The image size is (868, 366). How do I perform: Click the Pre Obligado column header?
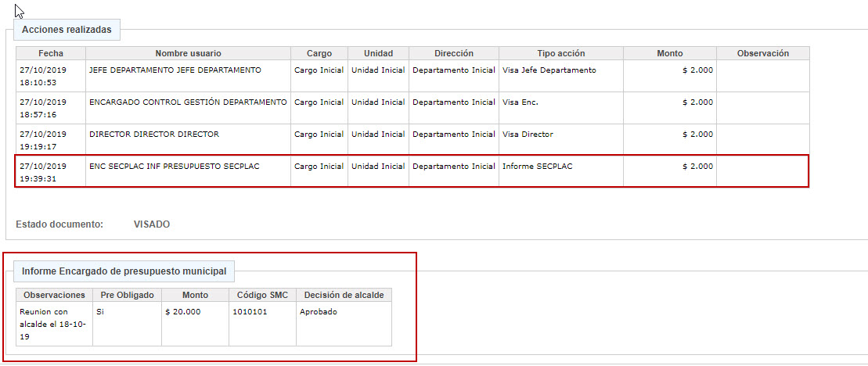tap(128, 295)
